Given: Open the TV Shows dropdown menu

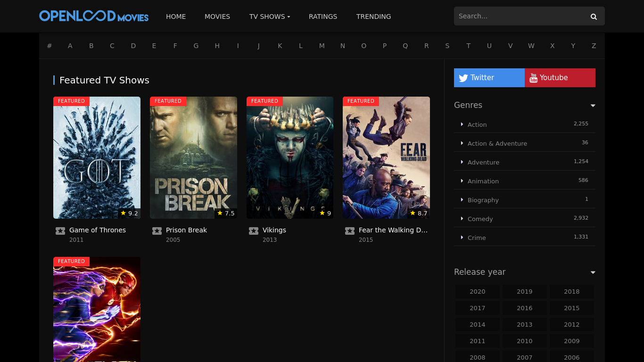Looking at the screenshot, I should pos(270,16).
